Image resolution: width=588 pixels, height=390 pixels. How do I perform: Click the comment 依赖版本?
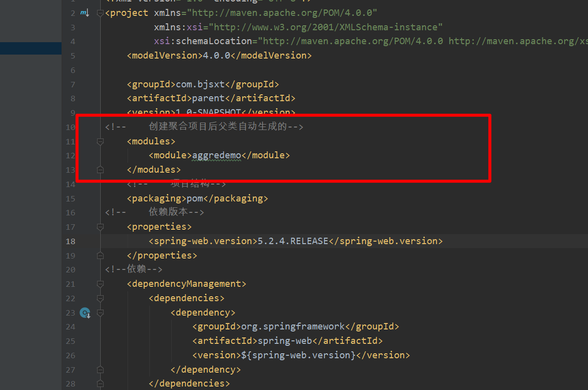(x=168, y=212)
